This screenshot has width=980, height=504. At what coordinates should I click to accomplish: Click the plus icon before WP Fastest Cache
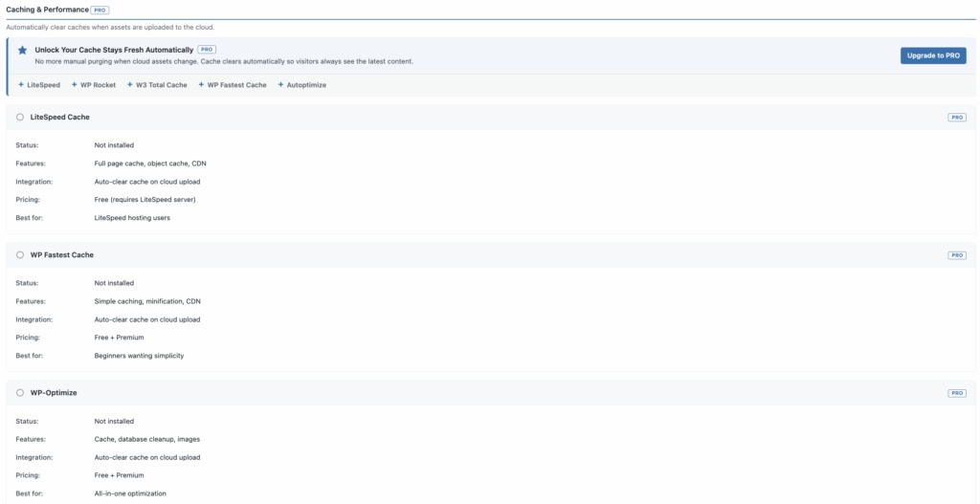[x=201, y=85]
